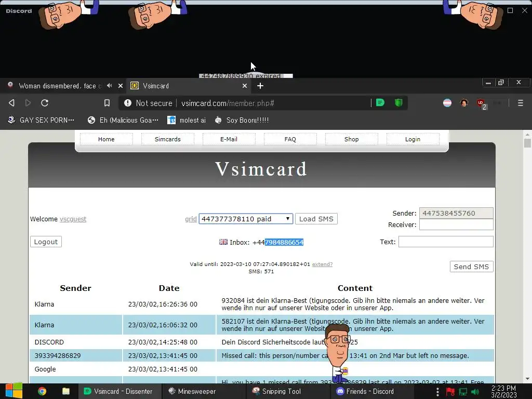Switch to the Woman dismembered tab

point(60,86)
